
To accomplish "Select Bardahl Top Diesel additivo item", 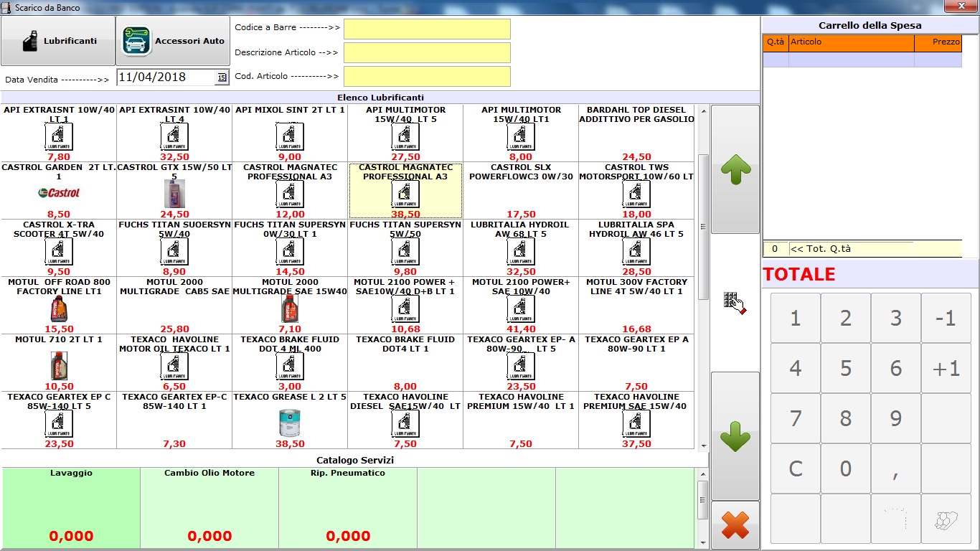I will point(636,133).
